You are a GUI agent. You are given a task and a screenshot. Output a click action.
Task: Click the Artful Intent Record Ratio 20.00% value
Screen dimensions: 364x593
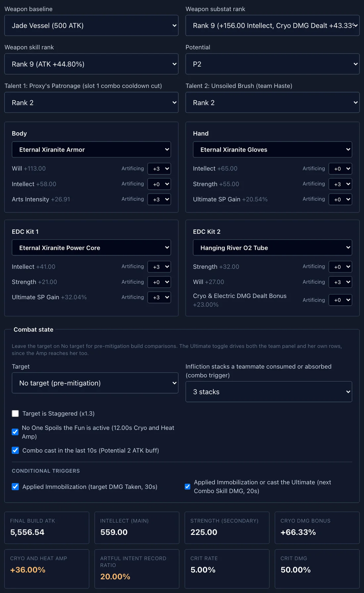(x=115, y=576)
